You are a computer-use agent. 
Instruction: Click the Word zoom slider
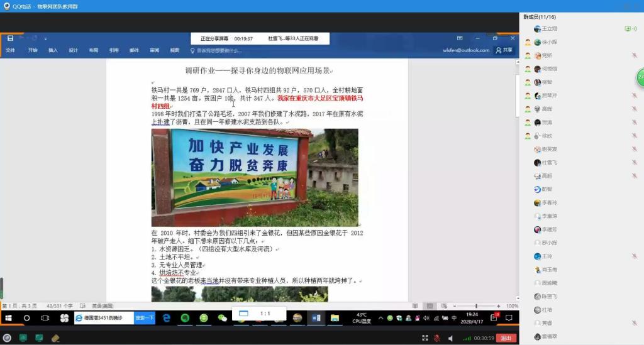coord(478,306)
